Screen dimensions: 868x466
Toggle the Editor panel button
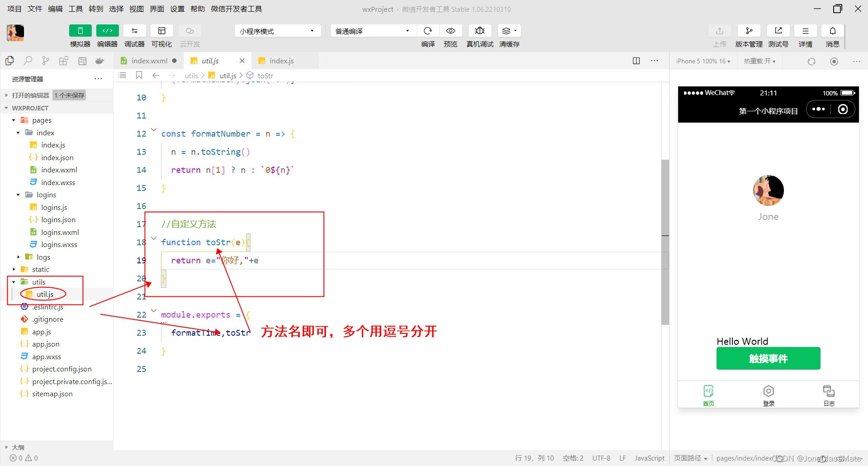(x=108, y=31)
